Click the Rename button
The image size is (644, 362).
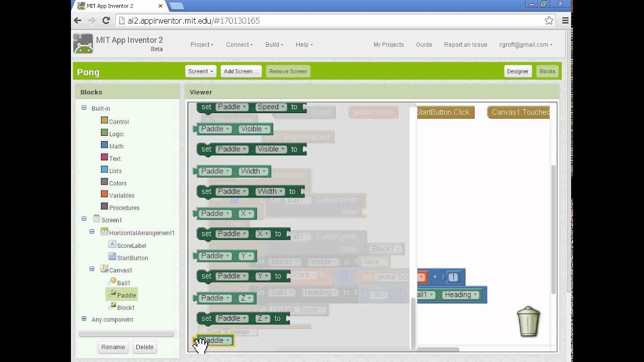click(x=113, y=347)
